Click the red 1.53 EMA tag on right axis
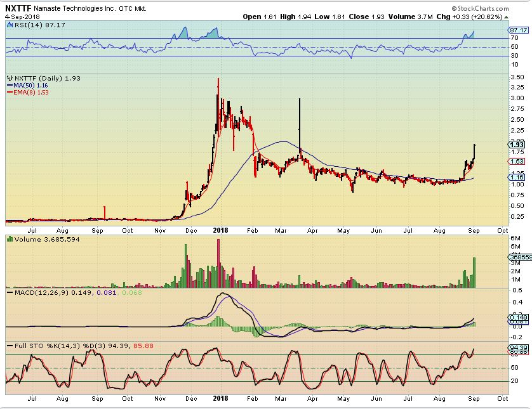532x409 pixels. 517,162
